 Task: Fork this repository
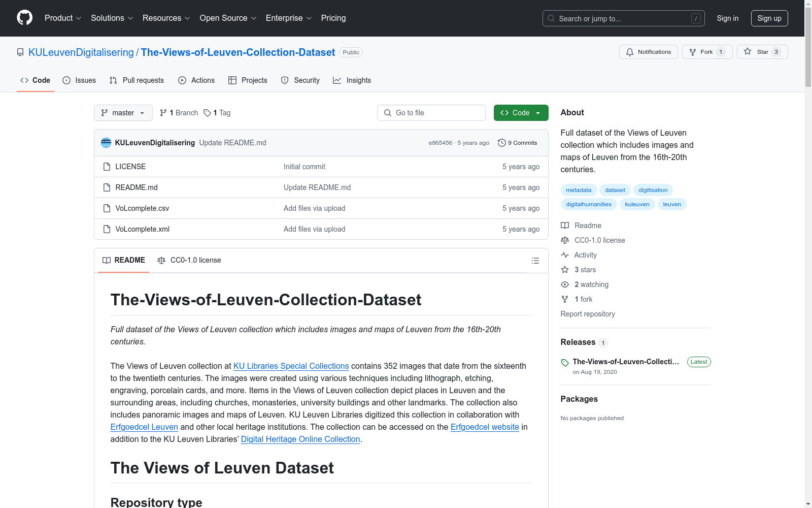tap(707, 52)
